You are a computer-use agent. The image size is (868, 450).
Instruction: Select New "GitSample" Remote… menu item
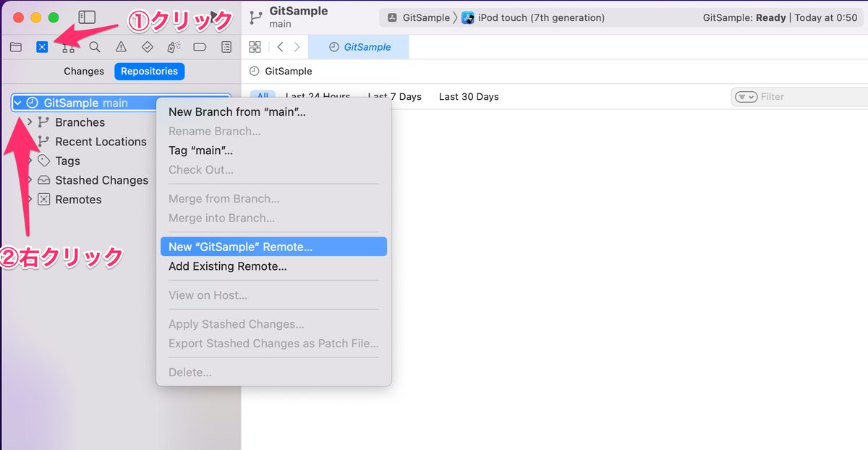tap(273, 247)
